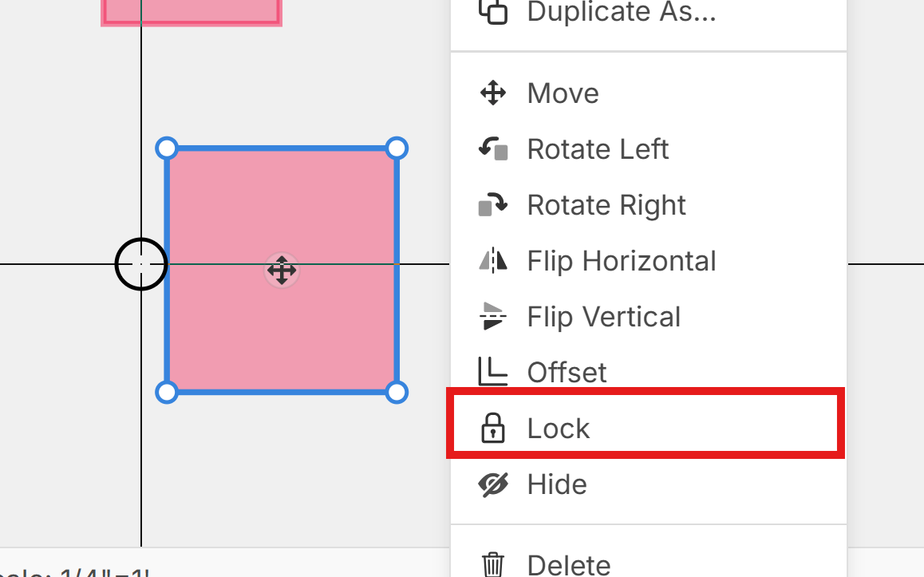Click the Offset icon
Viewport: 924px width, 577px height.
pyautogui.click(x=493, y=372)
